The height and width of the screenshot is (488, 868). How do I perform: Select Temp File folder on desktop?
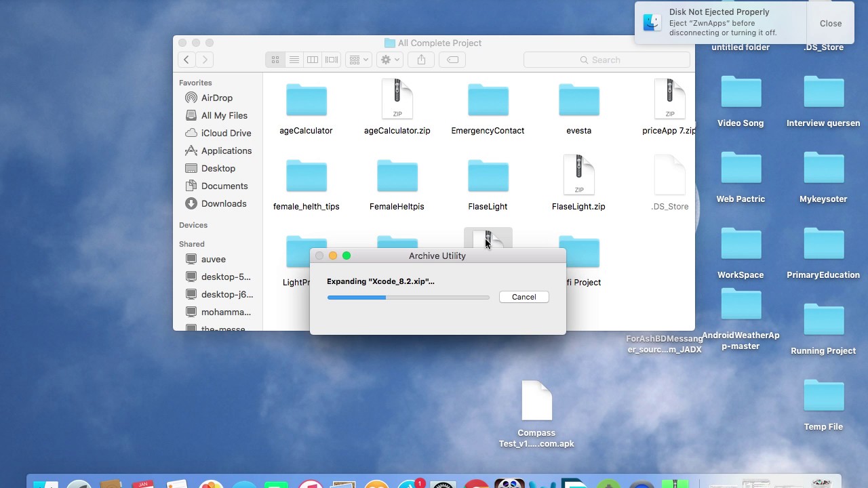pyautogui.click(x=823, y=395)
